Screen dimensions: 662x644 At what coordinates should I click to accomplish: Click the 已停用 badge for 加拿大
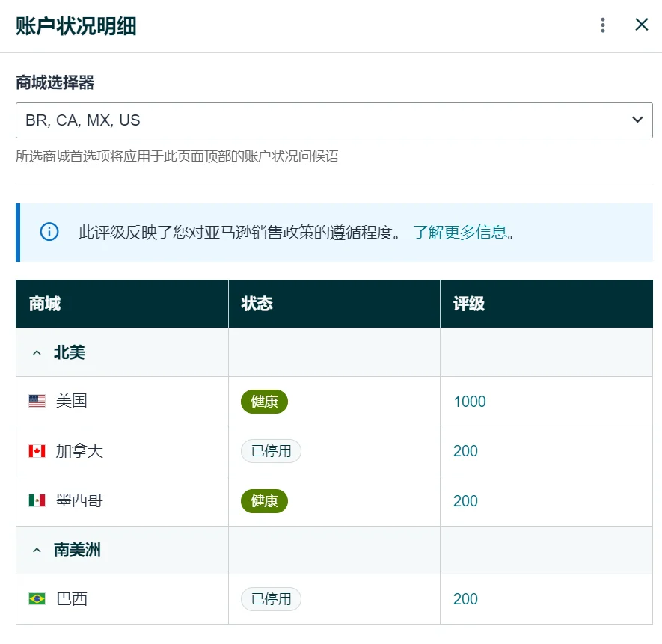[270, 451]
